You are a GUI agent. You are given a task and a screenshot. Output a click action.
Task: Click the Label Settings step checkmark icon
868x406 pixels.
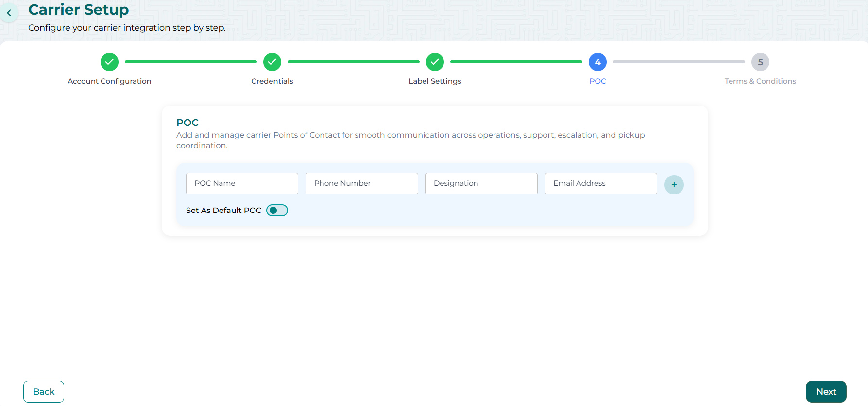[x=435, y=62]
